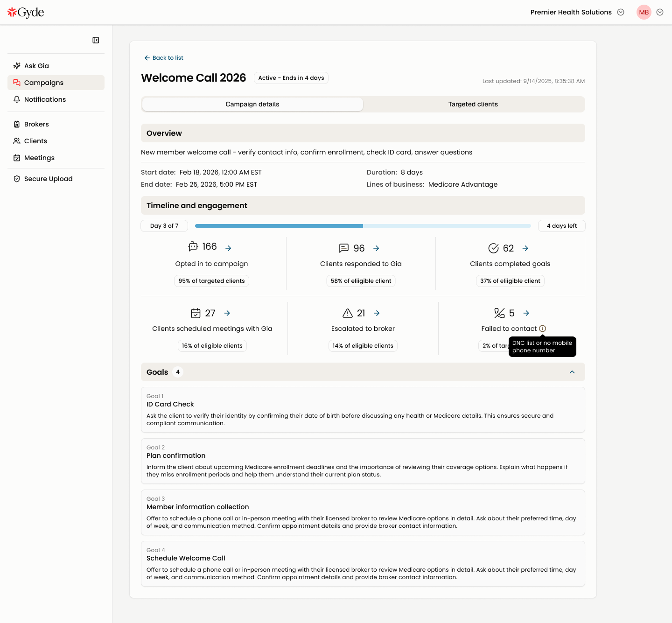Select the Schedule Welcome Call goal card
Viewport: 672px width, 623px height.
363,564
